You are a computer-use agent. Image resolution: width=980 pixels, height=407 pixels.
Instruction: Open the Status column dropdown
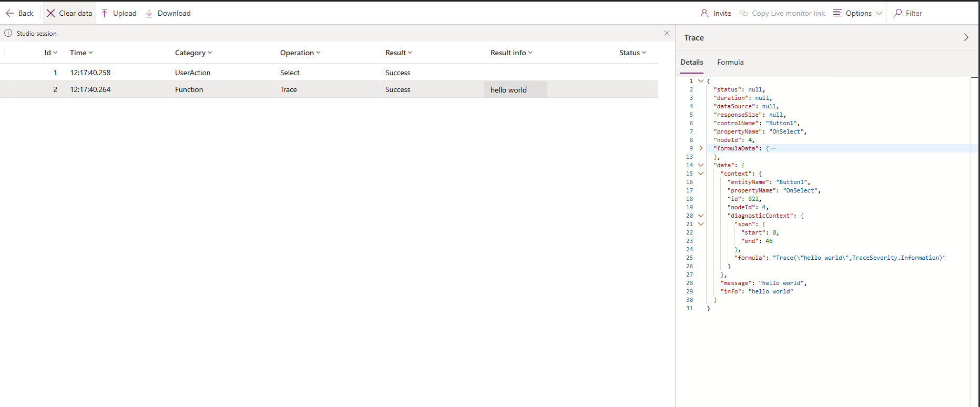point(644,53)
